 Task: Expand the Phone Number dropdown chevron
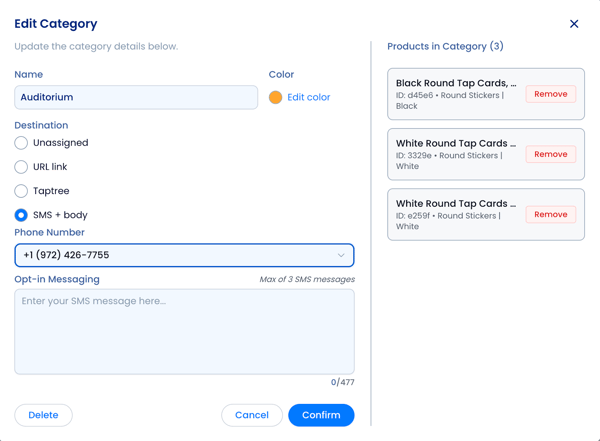(x=341, y=255)
